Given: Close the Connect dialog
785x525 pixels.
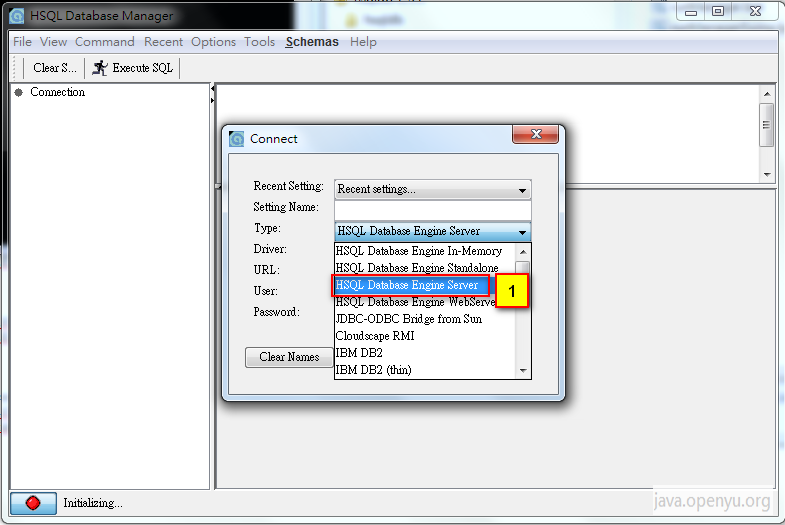Looking at the screenshot, I should point(535,134).
